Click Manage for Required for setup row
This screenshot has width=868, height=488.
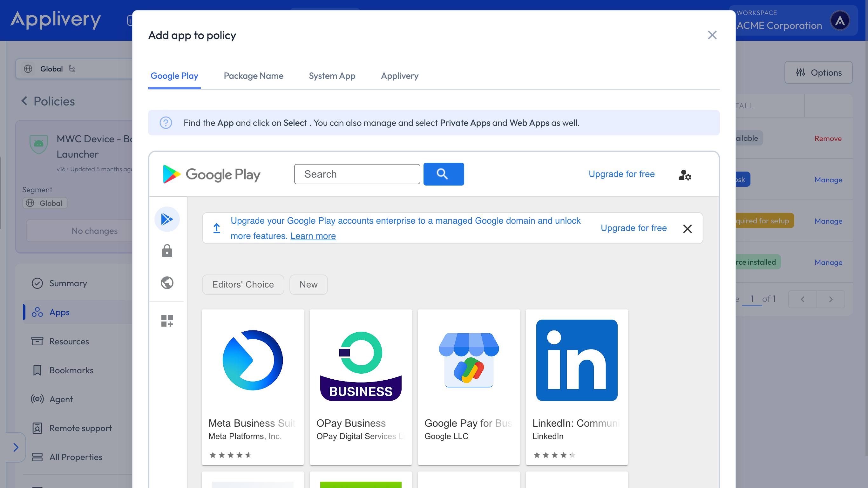pos(828,221)
